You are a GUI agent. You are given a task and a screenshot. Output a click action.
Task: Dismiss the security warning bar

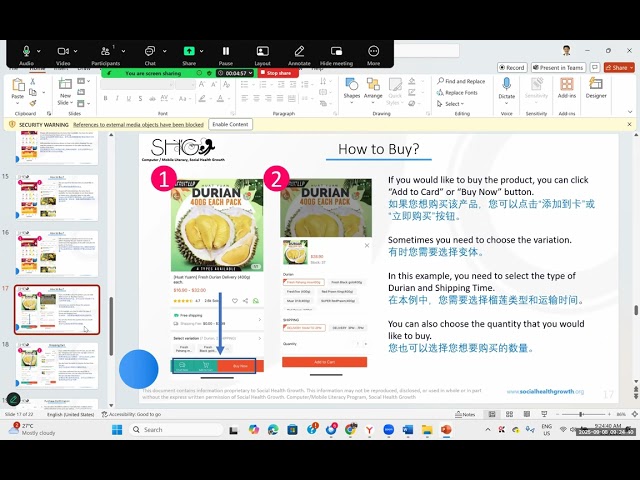(629, 124)
